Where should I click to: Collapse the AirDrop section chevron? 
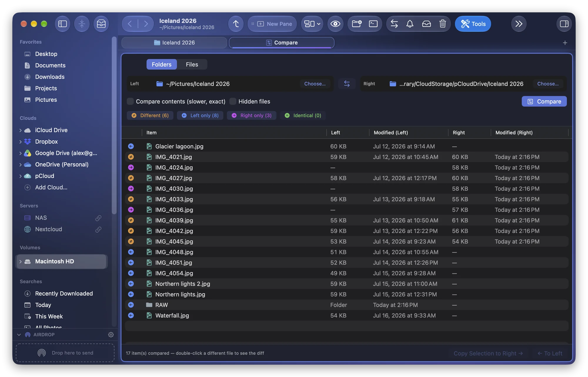click(x=19, y=335)
